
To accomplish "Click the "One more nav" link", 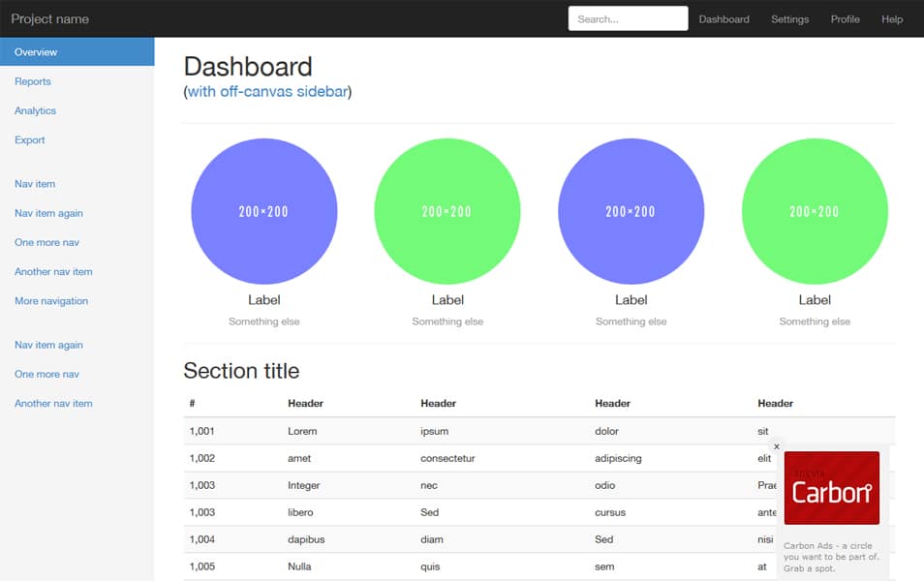I will [x=46, y=241].
